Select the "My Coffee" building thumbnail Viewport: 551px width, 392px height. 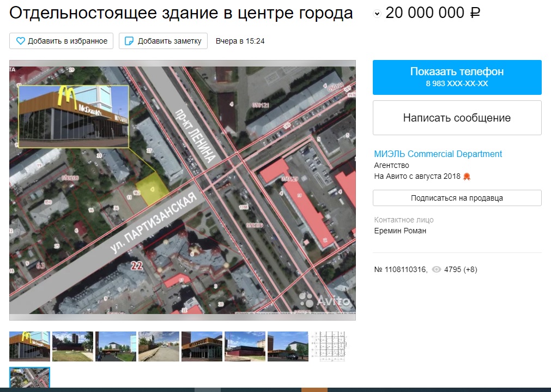coord(202,346)
